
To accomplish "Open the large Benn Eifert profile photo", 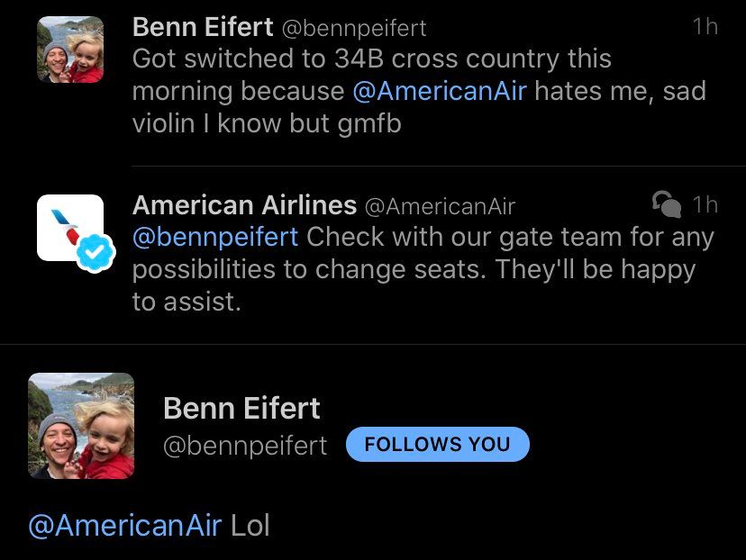I will (81, 426).
